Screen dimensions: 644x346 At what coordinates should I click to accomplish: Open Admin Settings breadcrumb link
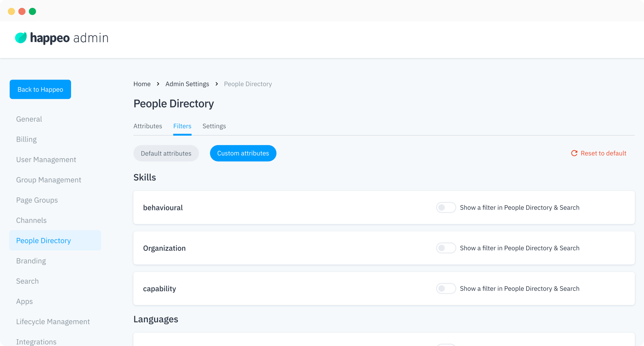tap(187, 84)
